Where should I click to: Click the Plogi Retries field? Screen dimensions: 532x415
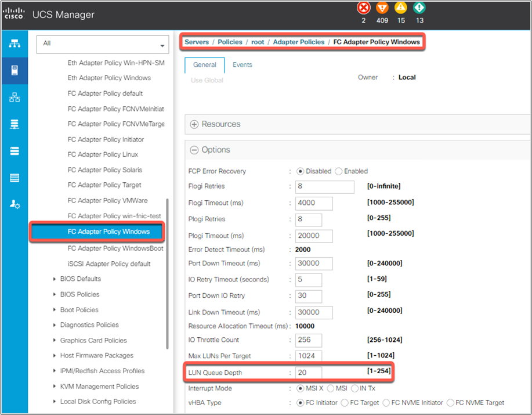coord(309,219)
